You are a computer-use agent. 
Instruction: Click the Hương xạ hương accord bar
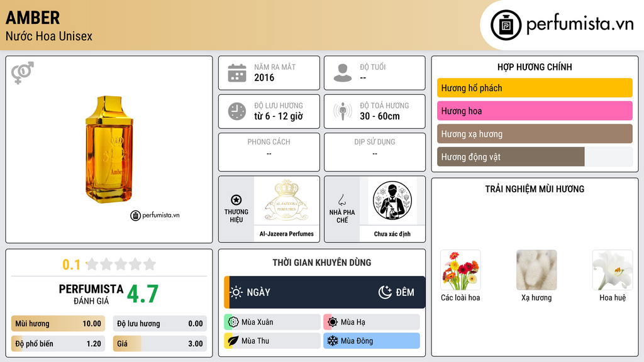535,134
